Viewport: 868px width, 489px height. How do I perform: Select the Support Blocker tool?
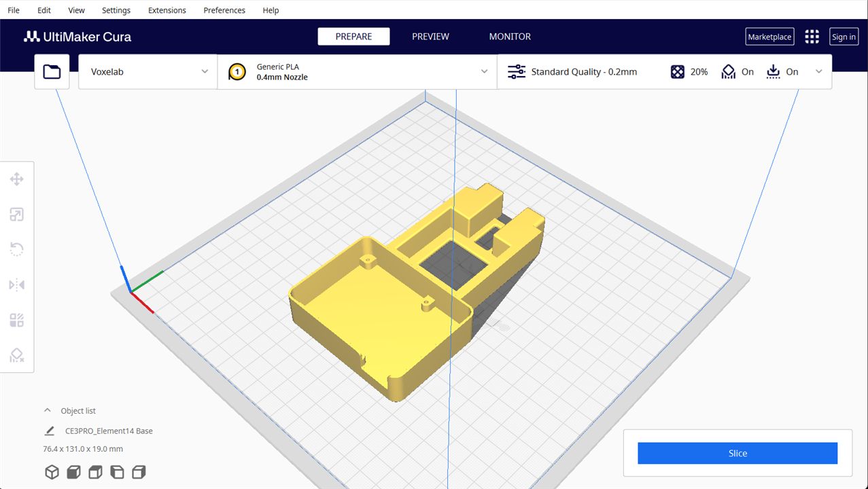pos(17,355)
